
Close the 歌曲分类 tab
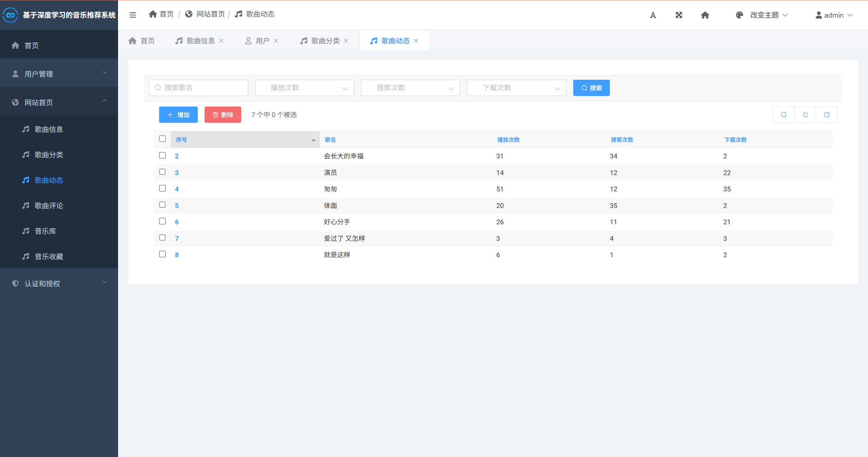pos(346,41)
